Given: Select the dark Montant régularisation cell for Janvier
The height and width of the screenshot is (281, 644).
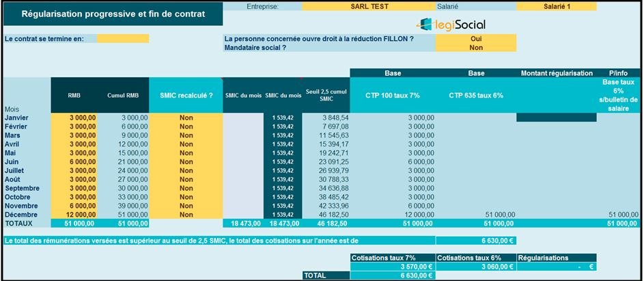Looking at the screenshot, I should point(556,118).
